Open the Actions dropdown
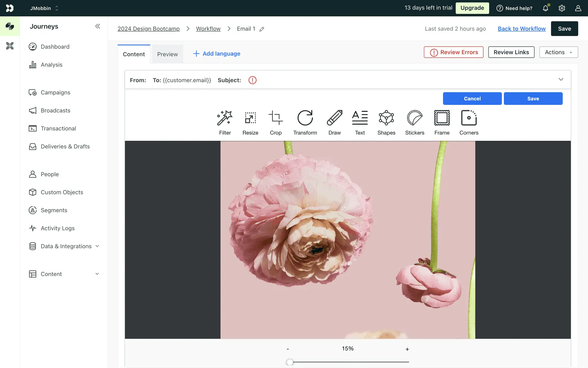588x368 pixels. [558, 52]
